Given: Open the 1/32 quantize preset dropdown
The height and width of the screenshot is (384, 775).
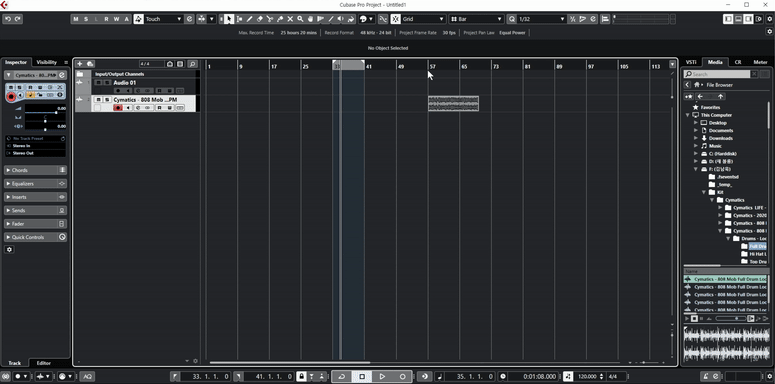Looking at the screenshot, I should point(541,19).
